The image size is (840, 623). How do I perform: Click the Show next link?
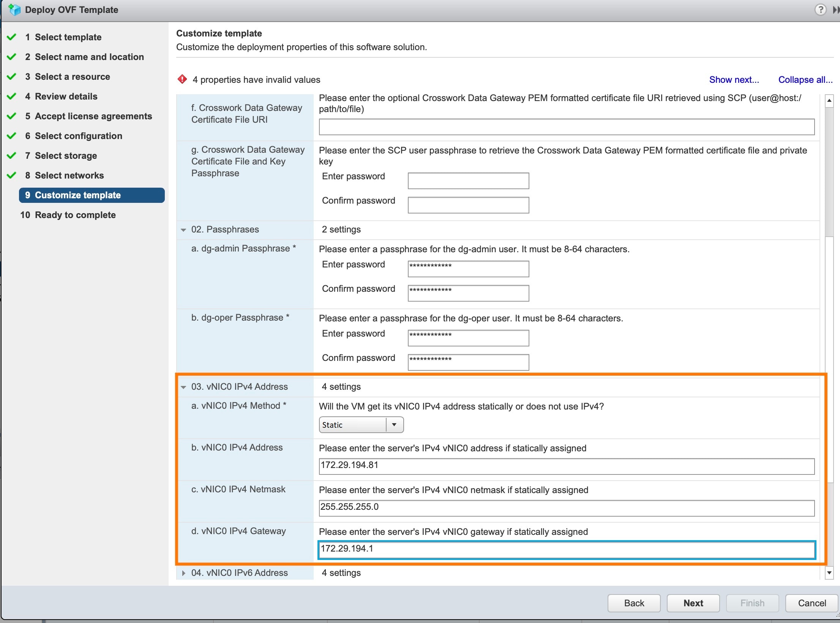pyautogui.click(x=734, y=79)
